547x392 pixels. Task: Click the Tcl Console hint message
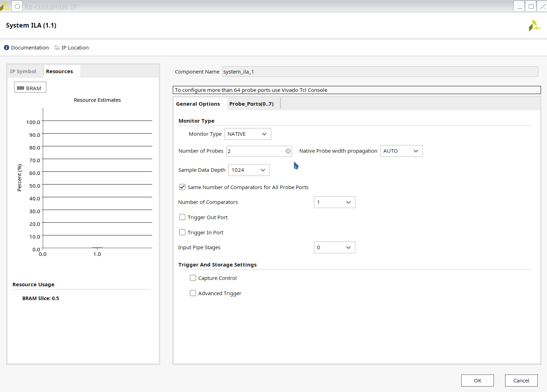pyautogui.click(x=357, y=90)
